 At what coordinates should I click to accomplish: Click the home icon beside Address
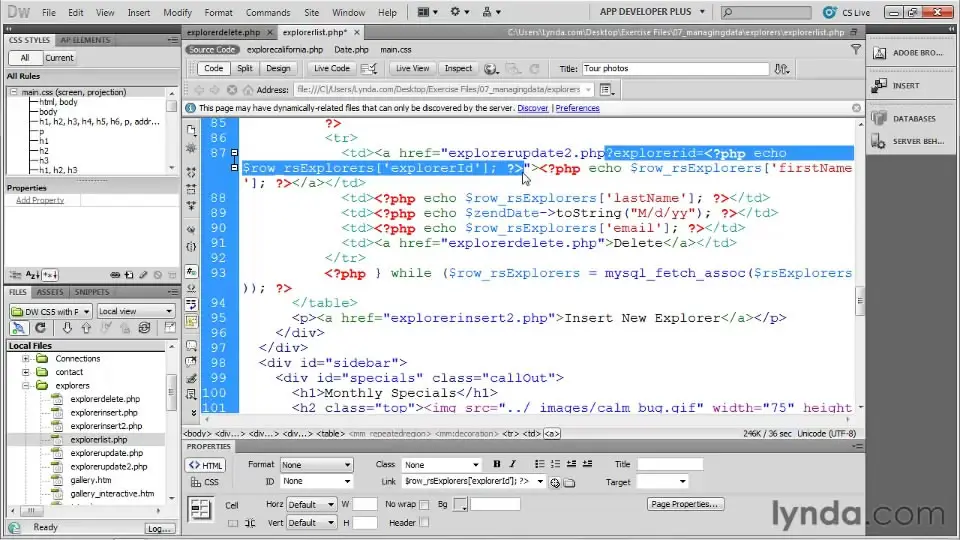pos(248,90)
